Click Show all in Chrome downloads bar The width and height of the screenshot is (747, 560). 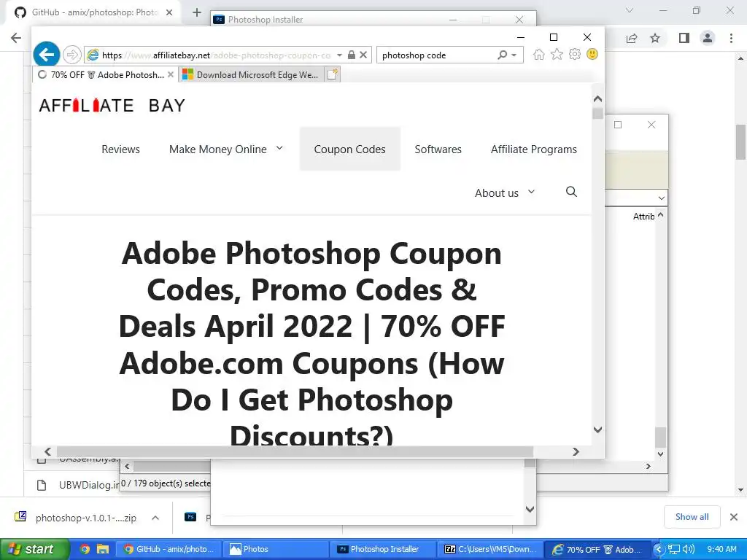(692, 517)
